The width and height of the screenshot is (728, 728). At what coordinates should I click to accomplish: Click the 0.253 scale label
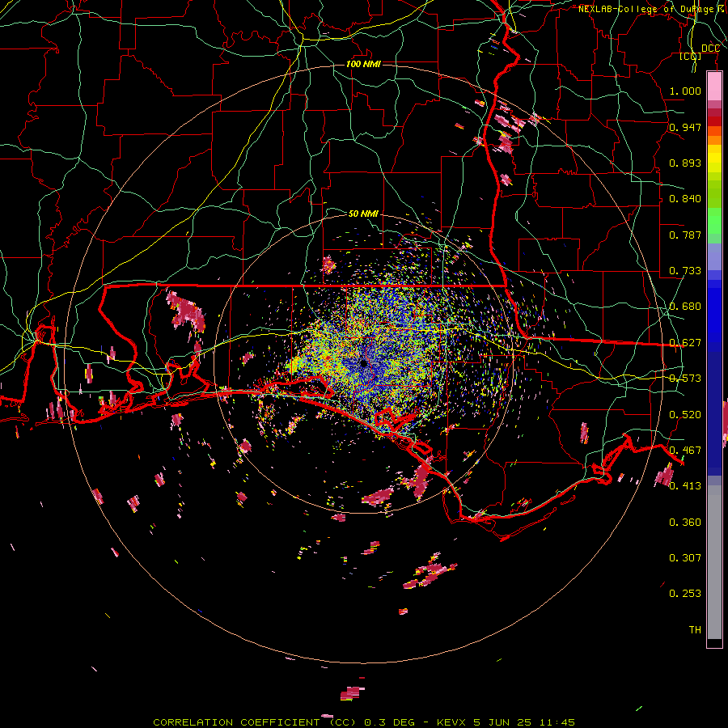(685, 594)
